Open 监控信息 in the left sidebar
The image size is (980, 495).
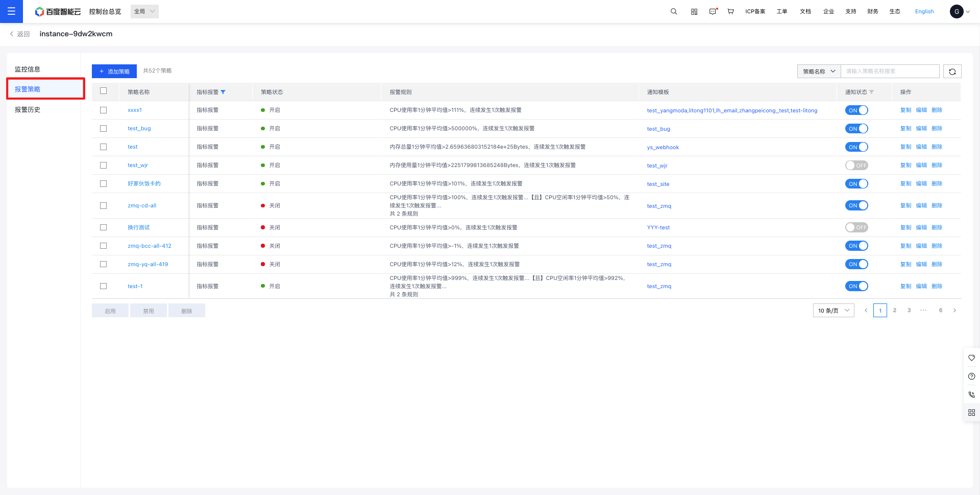tap(28, 69)
